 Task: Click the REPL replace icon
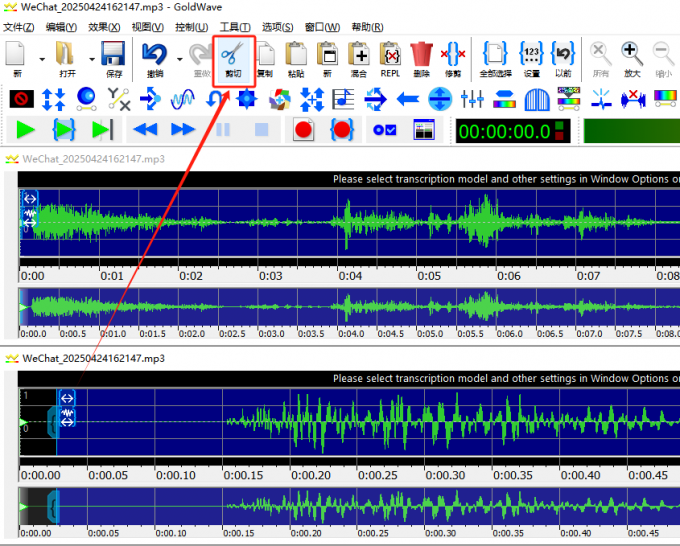(390, 60)
